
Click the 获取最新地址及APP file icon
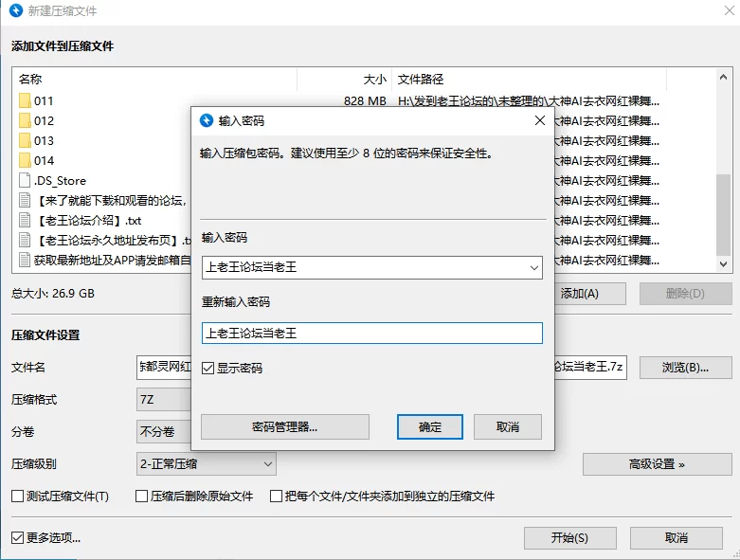tap(25, 260)
